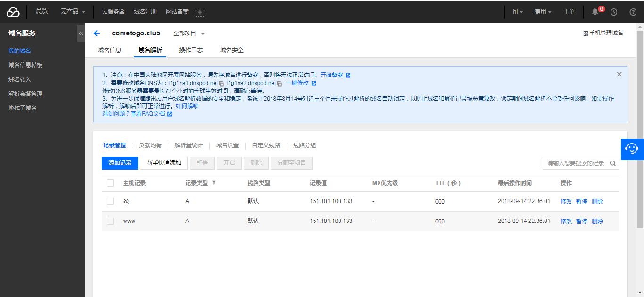Copy f1g1ns2.dnspod.net with copy icon
Viewport: 644px width, 297px height.
pyautogui.click(x=279, y=84)
